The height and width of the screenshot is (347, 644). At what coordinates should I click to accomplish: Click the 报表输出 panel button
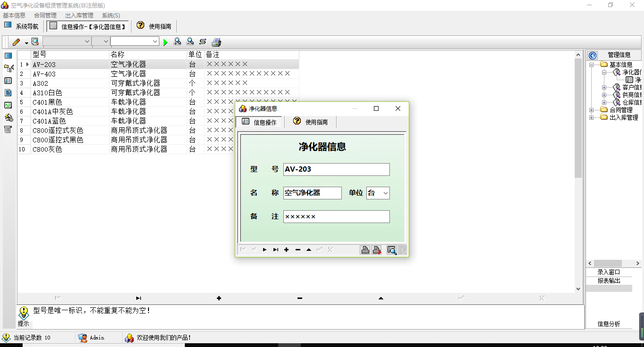pyautogui.click(x=609, y=281)
